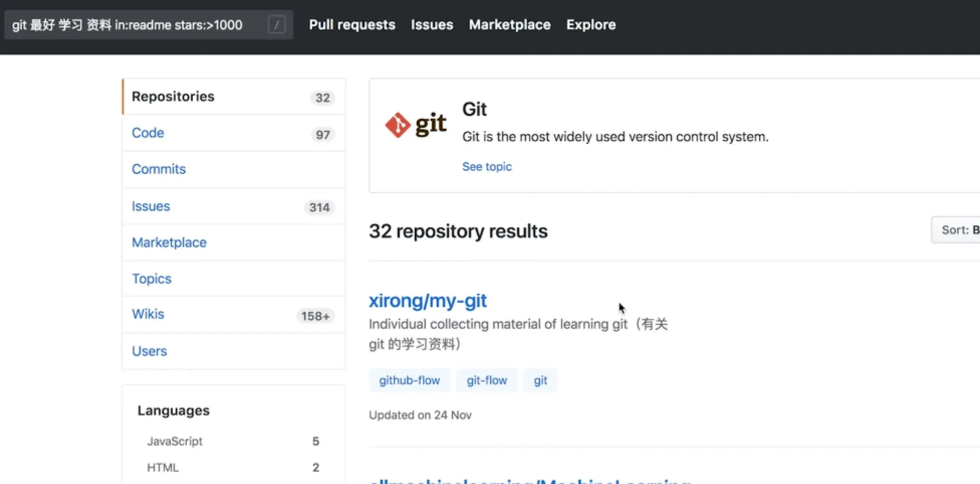The height and width of the screenshot is (484, 980).
Task: Click the git-flow topic tag
Action: pyautogui.click(x=487, y=381)
